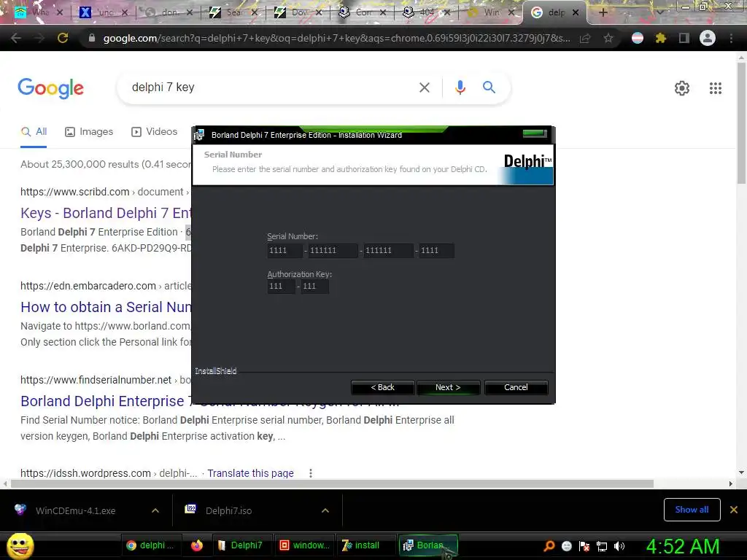Focus first Serial Number field

pos(285,251)
